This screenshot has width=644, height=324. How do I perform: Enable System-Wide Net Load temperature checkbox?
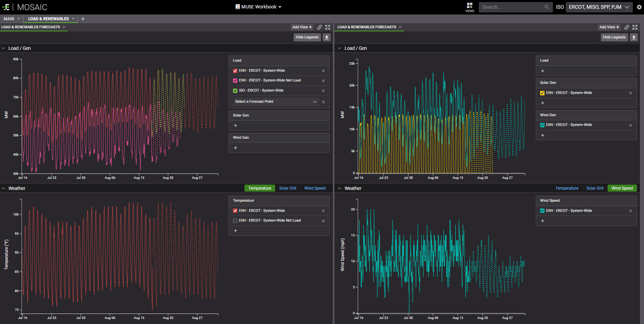tap(235, 221)
